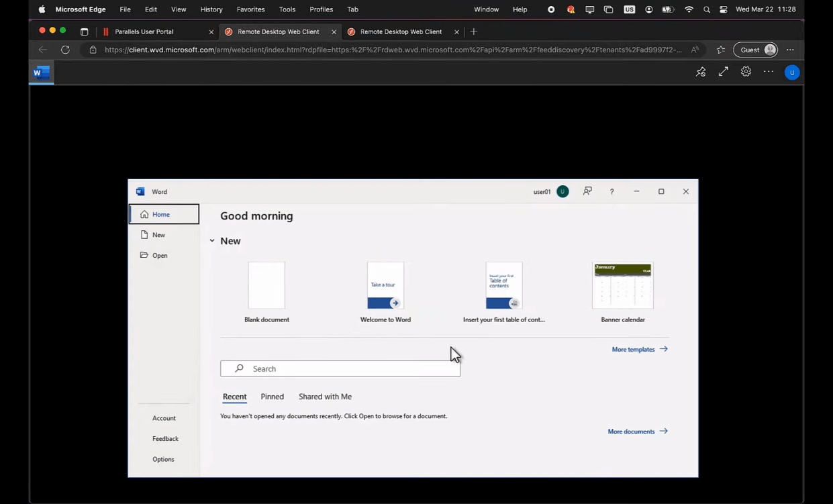The width and height of the screenshot is (833, 504).
Task: Click the Word icon in remote session taskbar
Action: coord(42,72)
